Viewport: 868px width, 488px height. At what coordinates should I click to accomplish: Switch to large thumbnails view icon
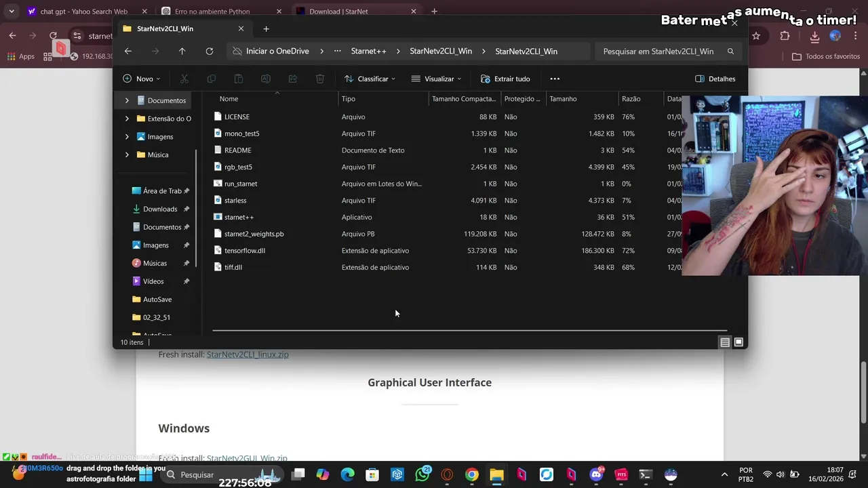pos(738,342)
